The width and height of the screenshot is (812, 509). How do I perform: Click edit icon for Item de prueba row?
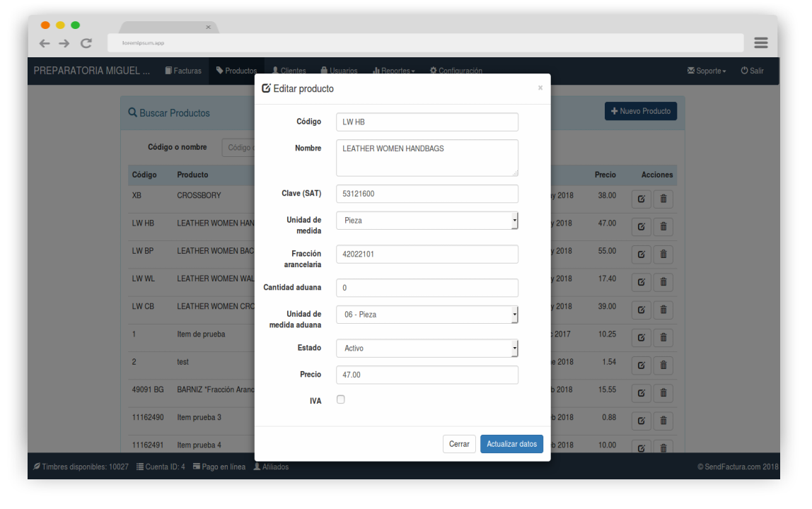(641, 338)
